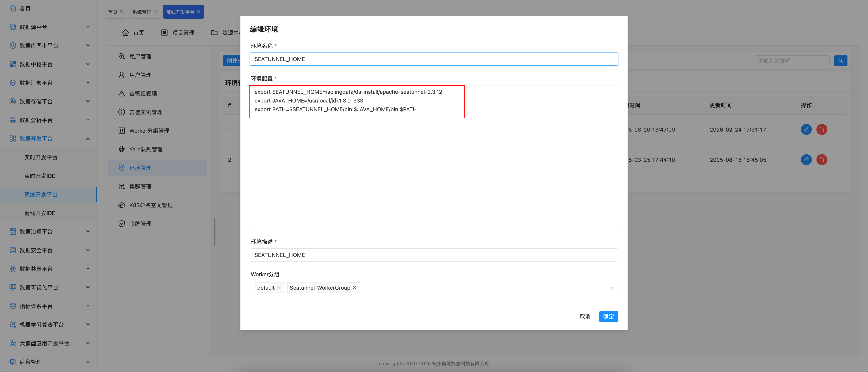868x372 pixels.
Task: Select Worker分组管理 menu item
Action: [x=149, y=131]
